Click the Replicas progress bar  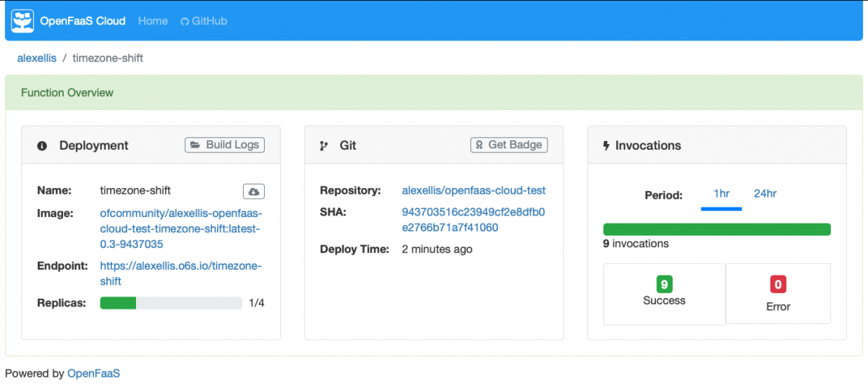pyautogui.click(x=171, y=303)
